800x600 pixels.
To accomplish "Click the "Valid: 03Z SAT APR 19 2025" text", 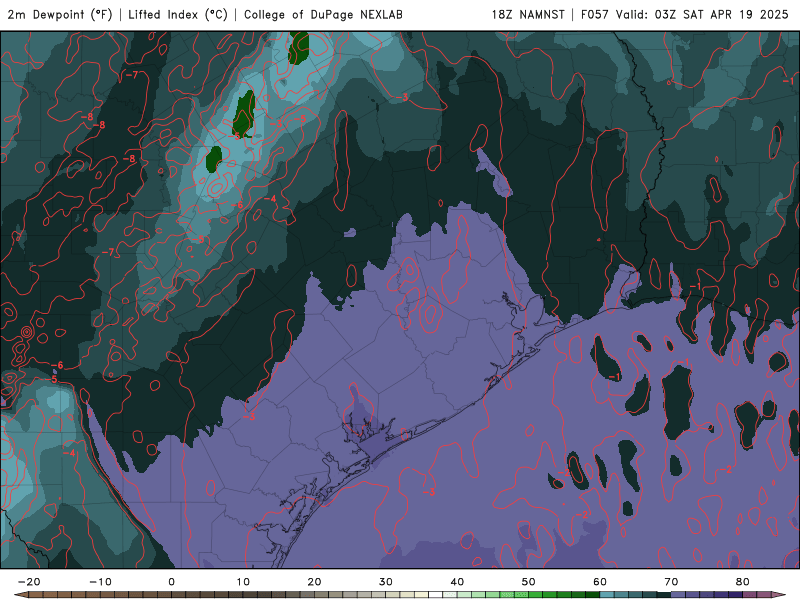I will (x=702, y=14).
